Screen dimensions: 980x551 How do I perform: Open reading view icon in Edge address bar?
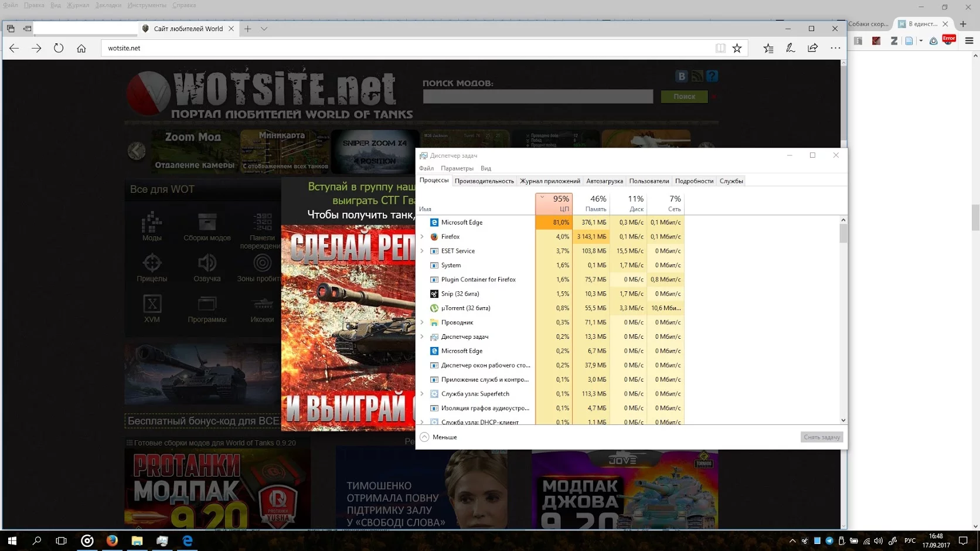tap(720, 48)
